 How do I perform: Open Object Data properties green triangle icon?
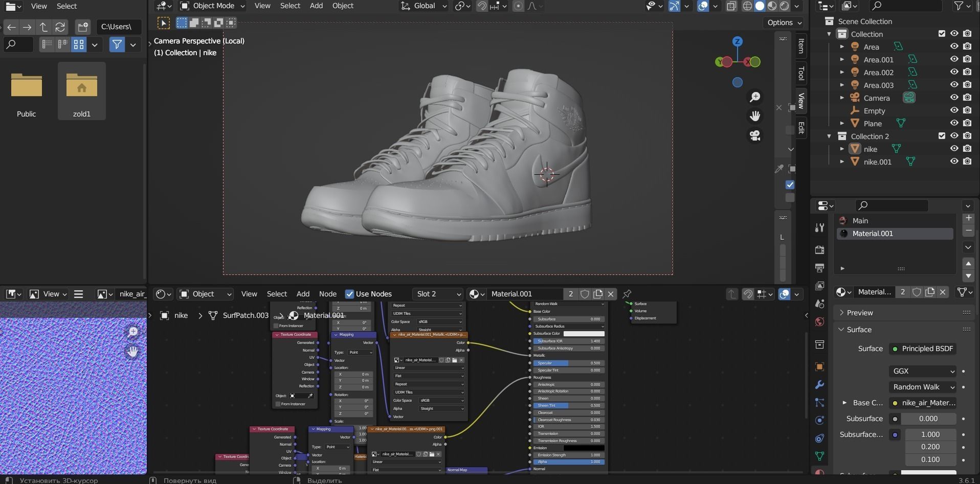[819, 455]
